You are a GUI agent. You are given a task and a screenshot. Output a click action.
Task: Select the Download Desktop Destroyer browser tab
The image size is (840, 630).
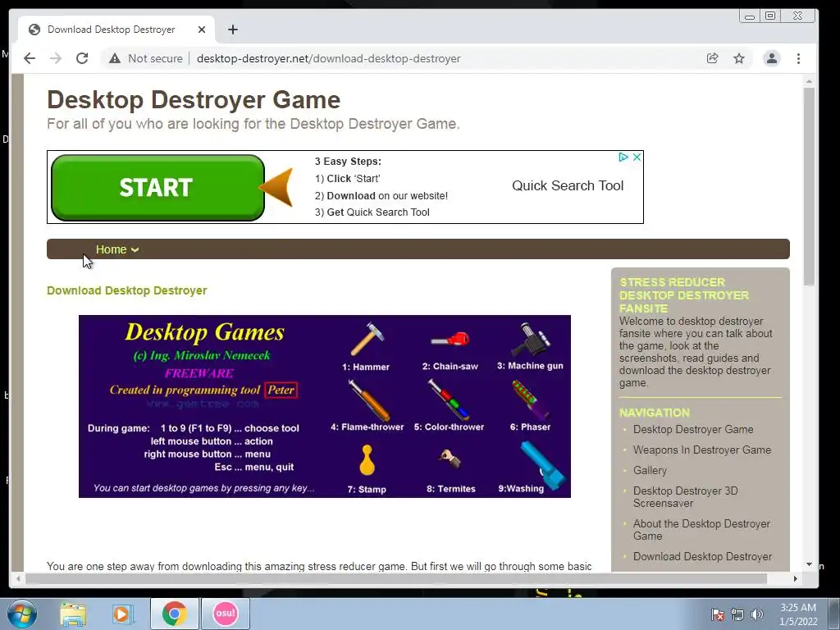pos(116,30)
